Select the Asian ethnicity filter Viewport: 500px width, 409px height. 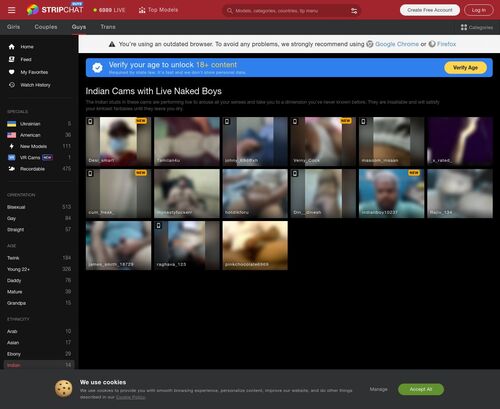tap(39, 343)
